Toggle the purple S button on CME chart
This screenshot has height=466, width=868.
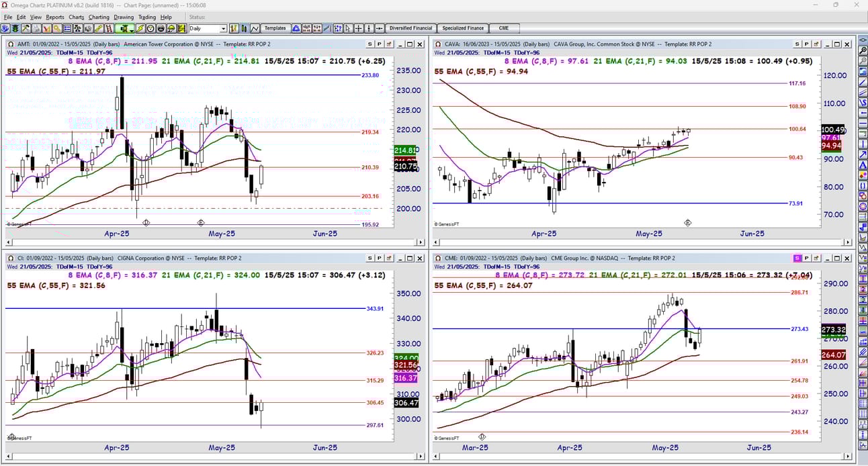pos(797,258)
